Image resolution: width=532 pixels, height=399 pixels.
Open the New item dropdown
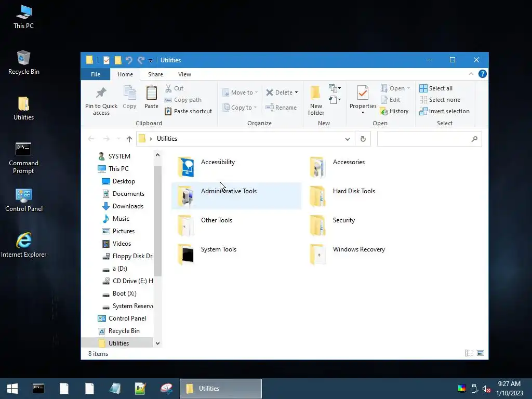(x=335, y=88)
